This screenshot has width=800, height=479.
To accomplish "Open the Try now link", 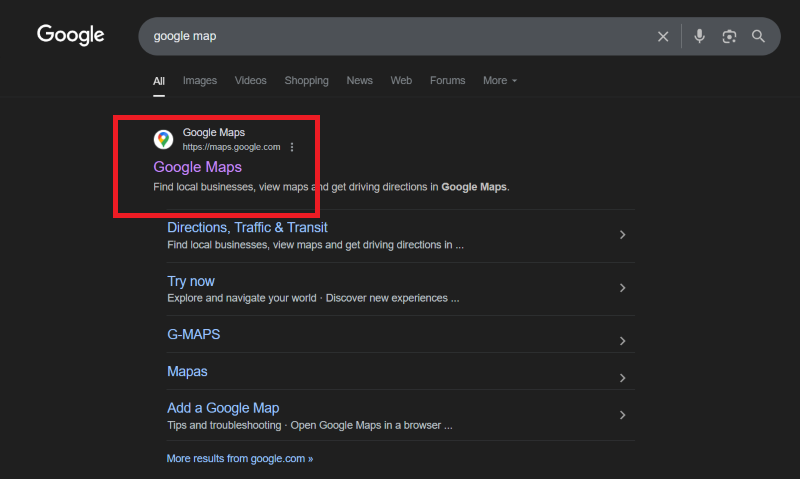I will (x=191, y=281).
